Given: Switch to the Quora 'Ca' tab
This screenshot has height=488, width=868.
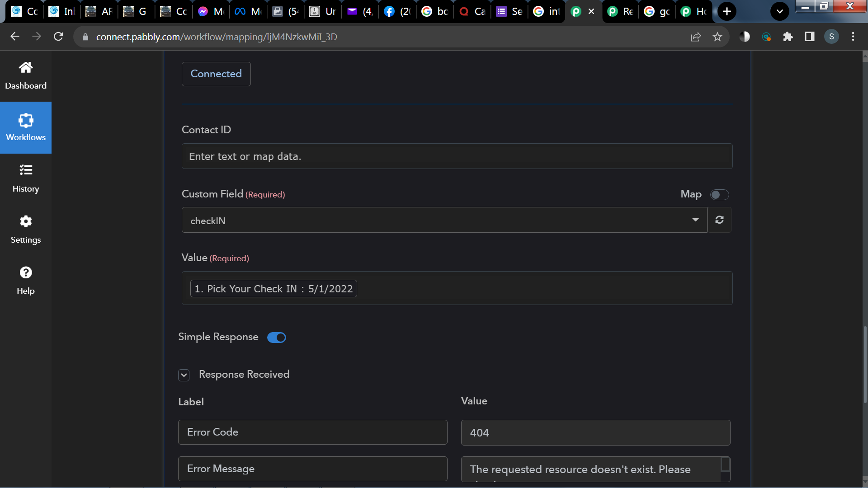Looking at the screenshot, I should [472, 11].
